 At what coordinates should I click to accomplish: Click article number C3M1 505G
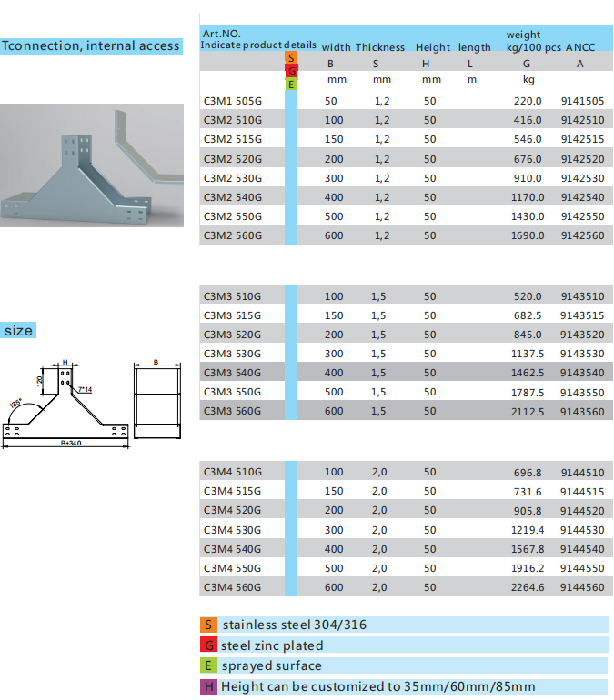(233, 100)
